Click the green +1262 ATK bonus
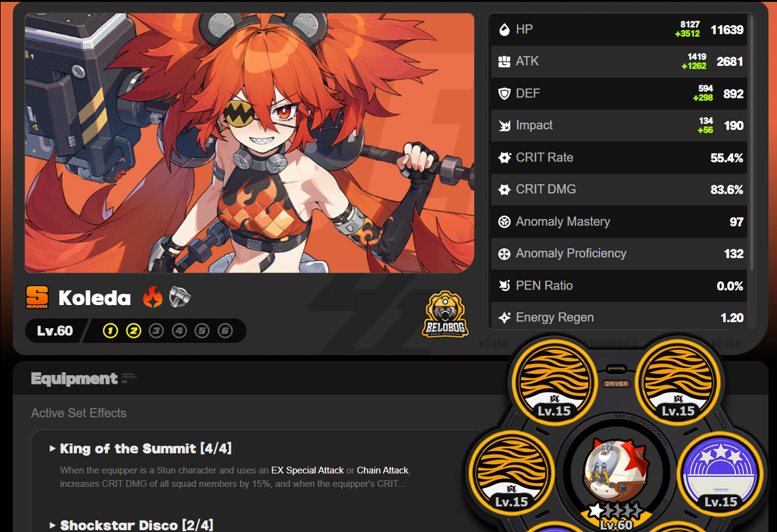 point(694,66)
